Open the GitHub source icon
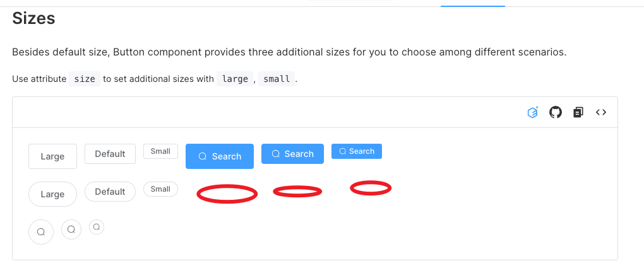Viewport: 644px width, 266px height. pyautogui.click(x=556, y=112)
